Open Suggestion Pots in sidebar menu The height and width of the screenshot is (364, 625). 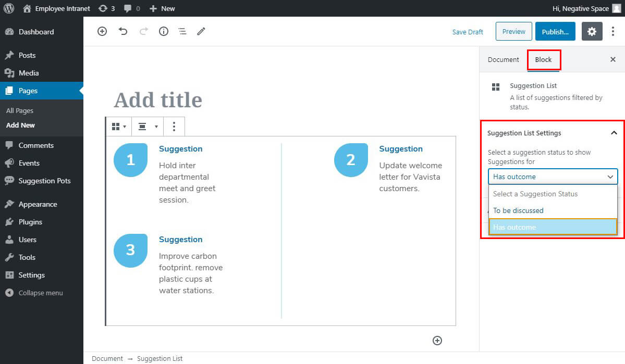[44, 181]
